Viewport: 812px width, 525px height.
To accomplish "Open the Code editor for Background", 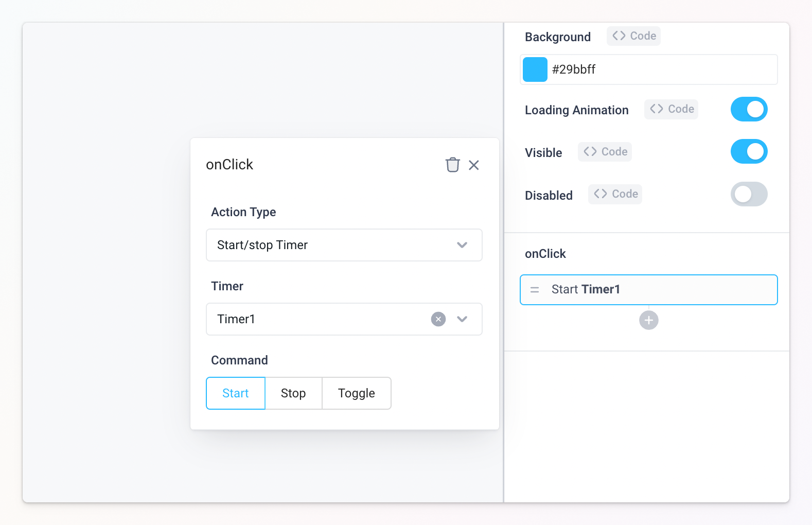I will (633, 36).
